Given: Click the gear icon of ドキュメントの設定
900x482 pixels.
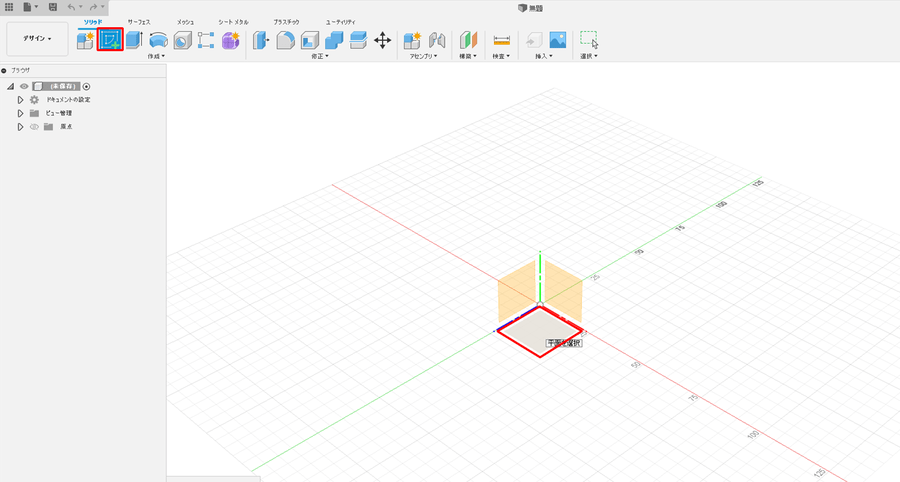Looking at the screenshot, I should pos(34,100).
